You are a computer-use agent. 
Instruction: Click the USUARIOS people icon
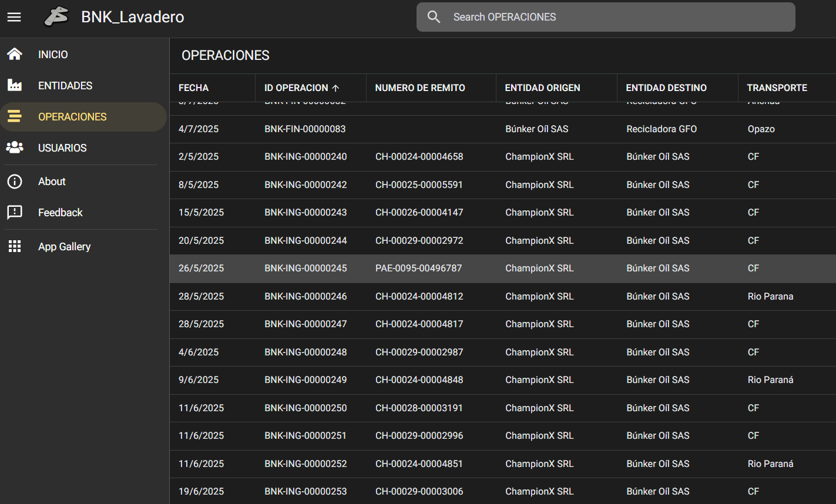pyautogui.click(x=15, y=148)
